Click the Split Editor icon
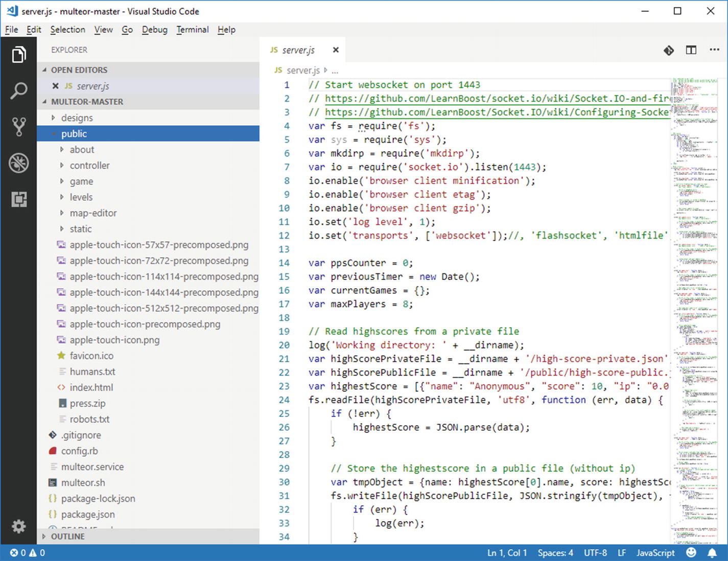The height and width of the screenshot is (561, 728). click(691, 50)
